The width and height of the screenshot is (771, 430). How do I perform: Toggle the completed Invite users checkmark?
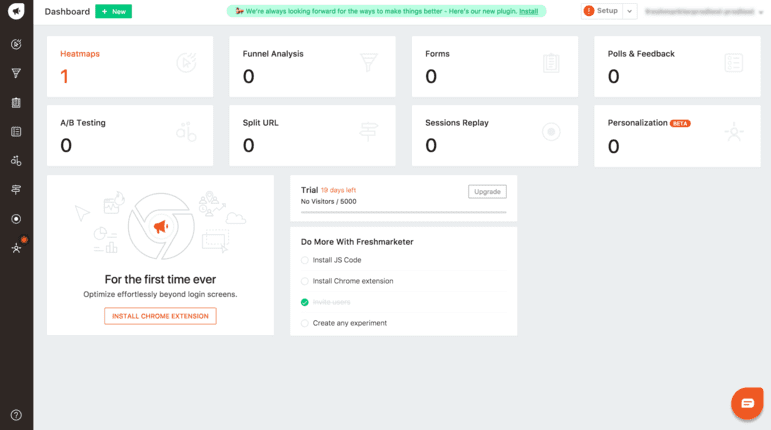point(304,302)
